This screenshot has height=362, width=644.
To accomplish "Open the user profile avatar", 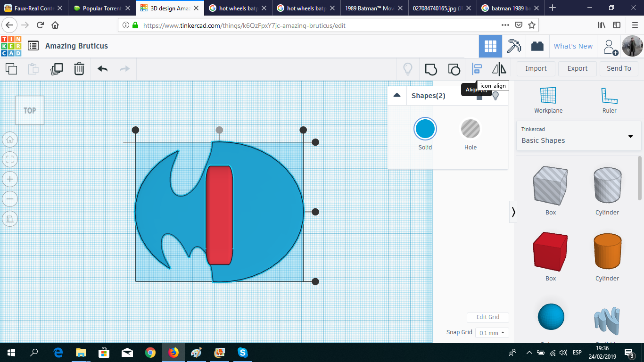I will coord(632,46).
